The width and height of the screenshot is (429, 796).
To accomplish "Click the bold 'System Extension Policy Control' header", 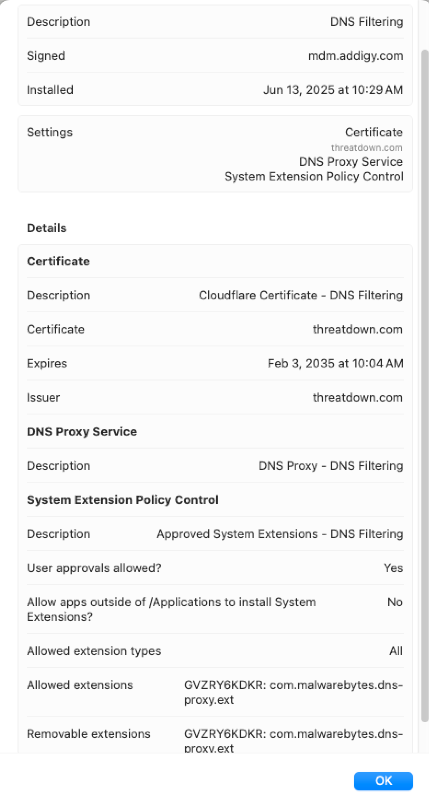I will [x=123, y=500].
